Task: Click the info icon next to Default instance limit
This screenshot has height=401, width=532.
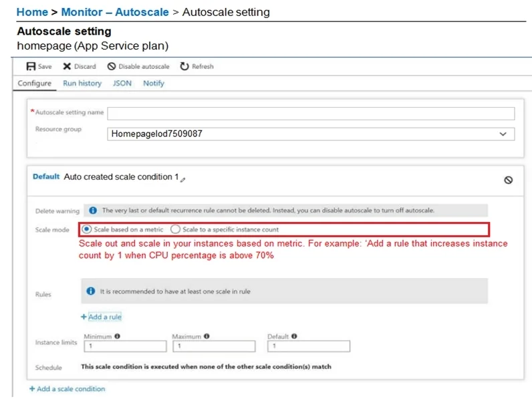Action: 294,336
